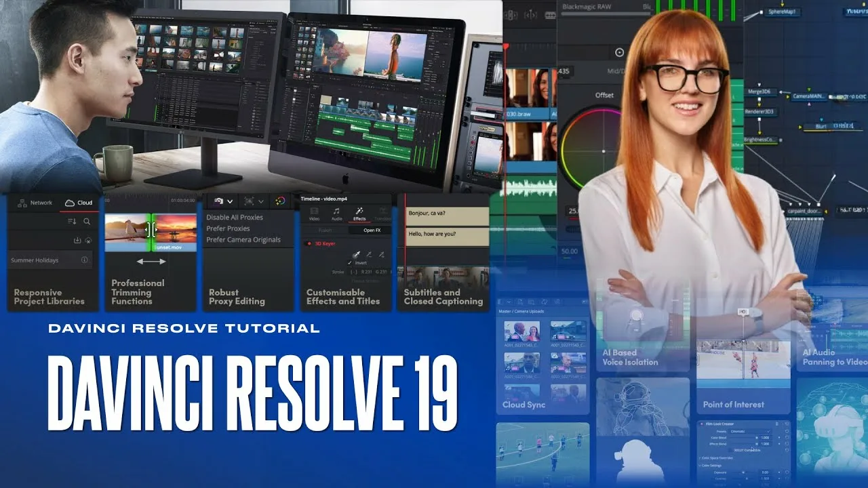Click the download icon in the project library
Image resolution: width=868 pixels, height=488 pixels.
77,240
